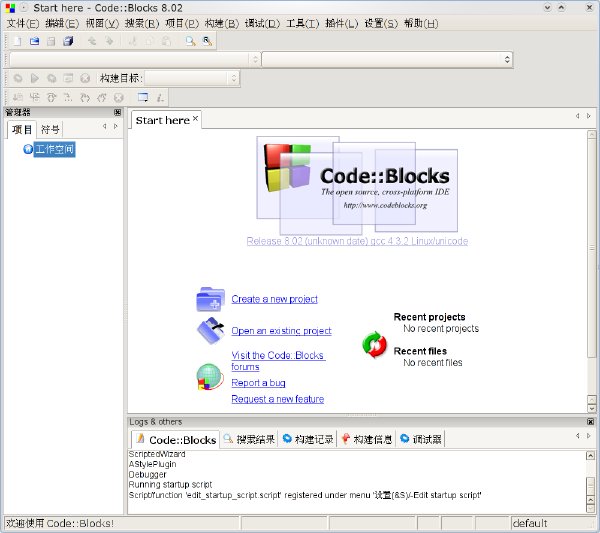Image resolution: width=600 pixels, height=533 pixels.
Task: Switch to the 调试器 log tab
Action: click(421, 439)
